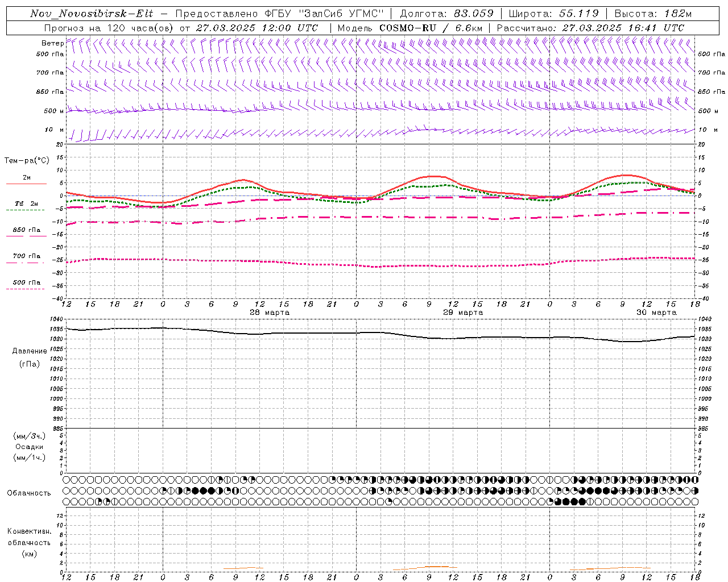728x582 pixels.
Task: Click the Высота: 182м elevation text
Action: tap(652, 14)
